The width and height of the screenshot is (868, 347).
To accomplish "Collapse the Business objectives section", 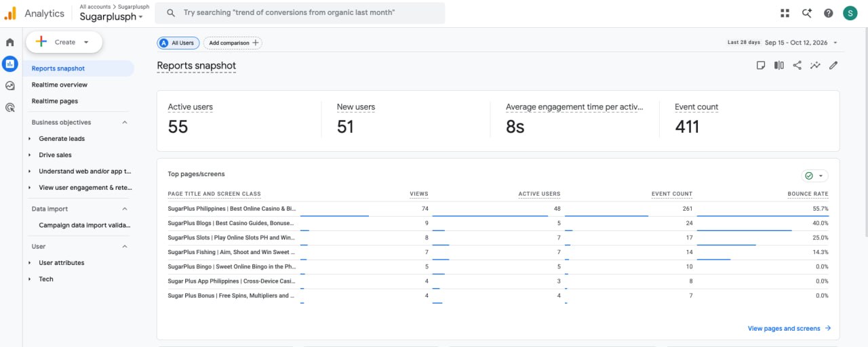I will tap(125, 123).
